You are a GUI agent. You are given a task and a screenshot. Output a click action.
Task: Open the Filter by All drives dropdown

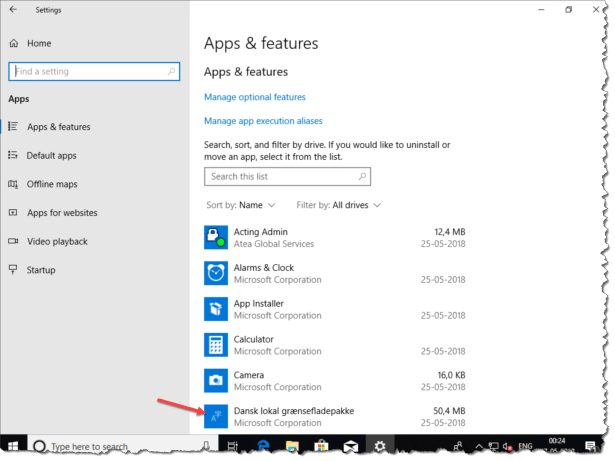click(338, 205)
